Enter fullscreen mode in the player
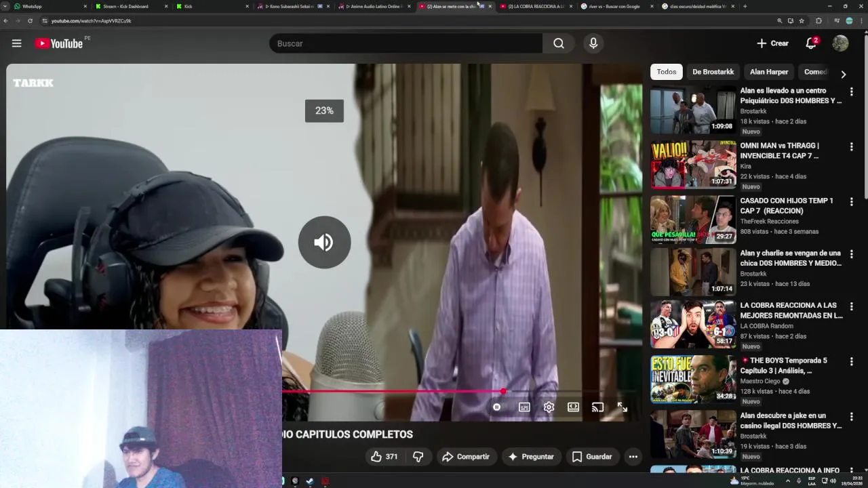Viewport: 868px width, 488px height. [x=622, y=407]
